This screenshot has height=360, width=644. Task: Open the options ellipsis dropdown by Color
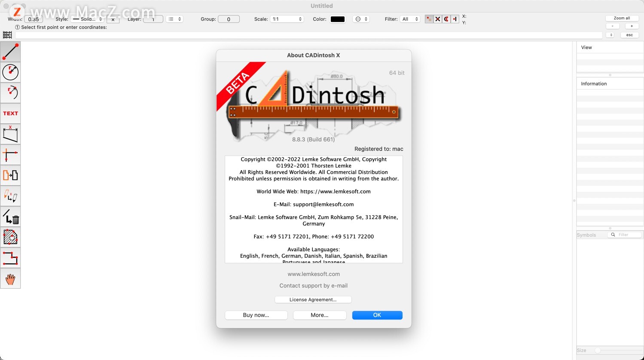click(x=361, y=19)
